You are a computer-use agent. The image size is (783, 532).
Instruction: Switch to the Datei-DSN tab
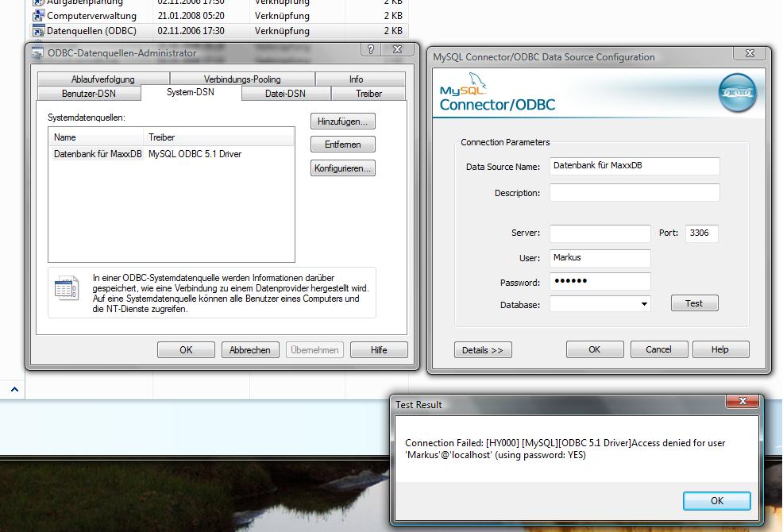click(286, 94)
